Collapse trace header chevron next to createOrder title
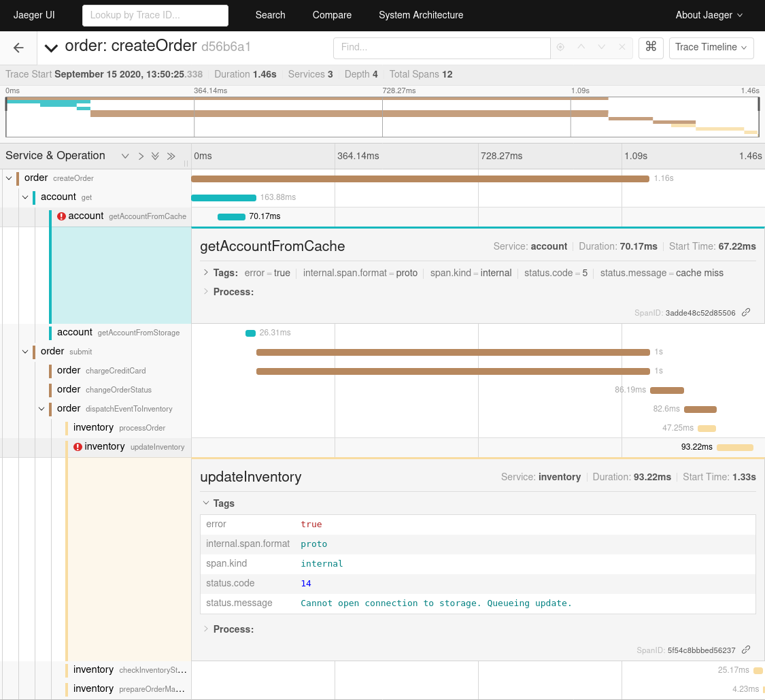 pyautogui.click(x=51, y=48)
